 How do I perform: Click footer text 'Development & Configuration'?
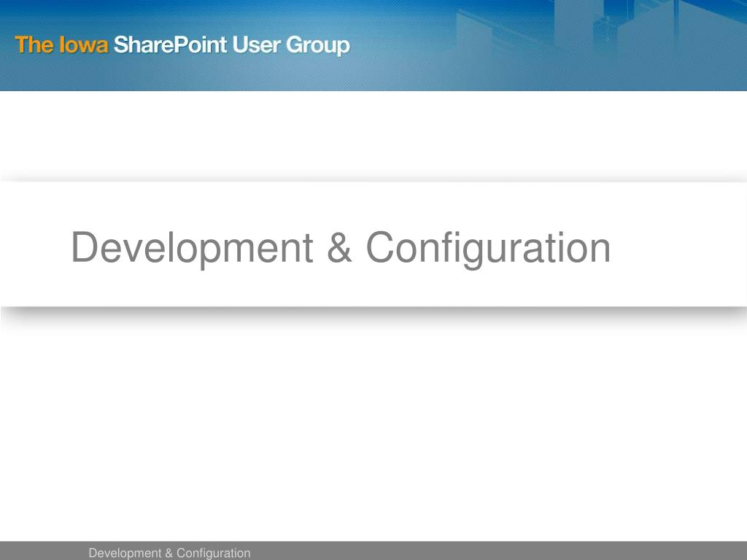[x=169, y=553]
